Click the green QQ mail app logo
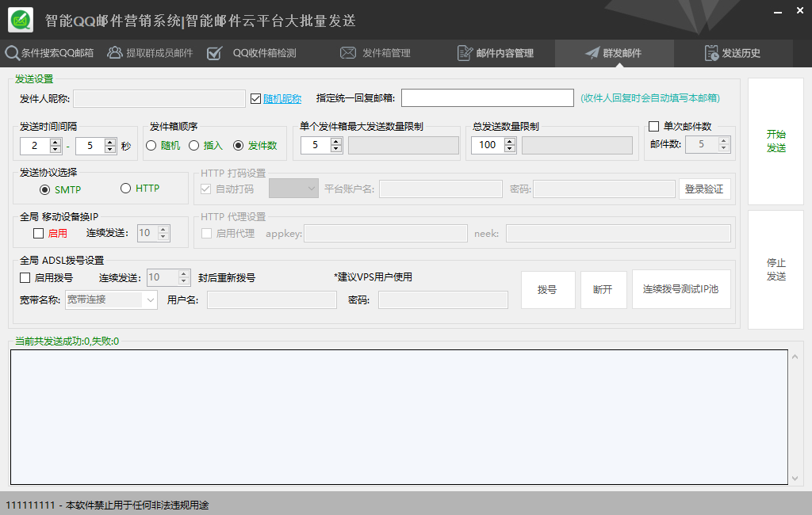 pyautogui.click(x=21, y=20)
